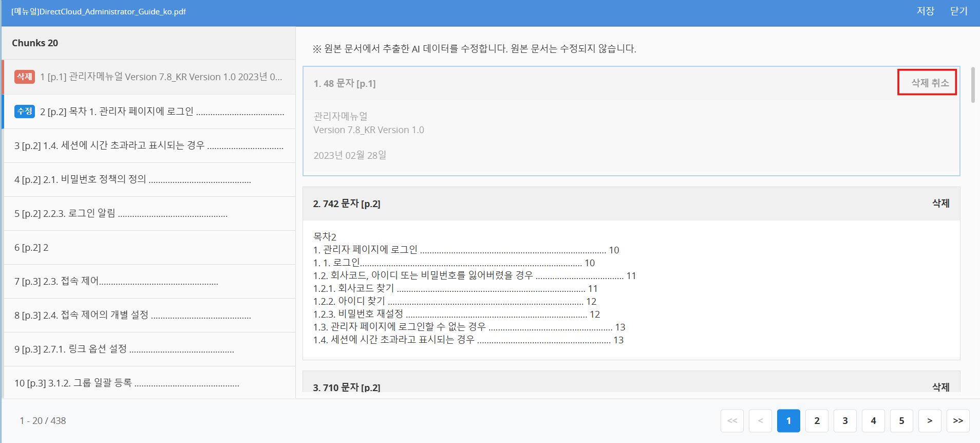
Task: Click the next page arrow (>)
Action: click(x=930, y=421)
